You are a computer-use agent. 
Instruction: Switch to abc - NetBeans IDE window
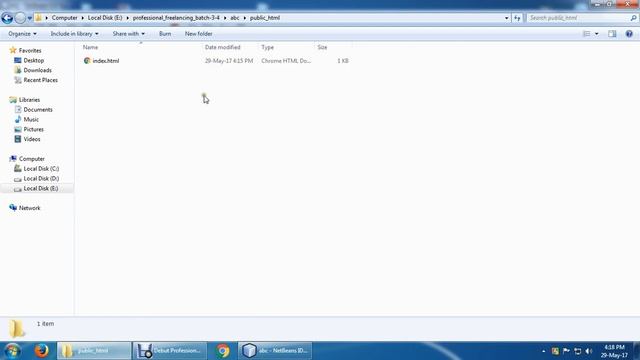(x=275, y=351)
